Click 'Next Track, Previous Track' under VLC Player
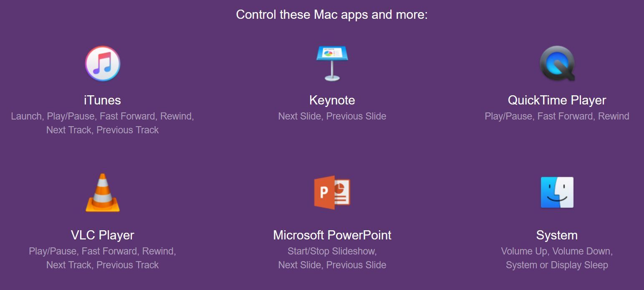This screenshot has height=290, width=644. tap(103, 265)
